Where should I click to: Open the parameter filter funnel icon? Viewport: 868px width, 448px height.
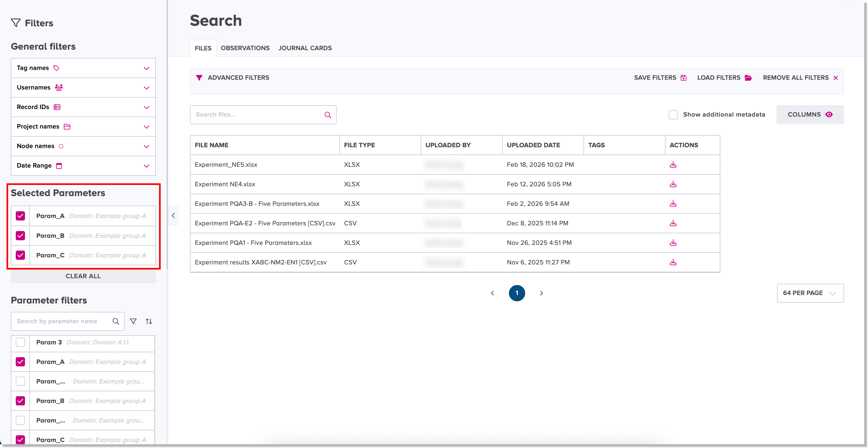pyautogui.click(x=134, y=321)
